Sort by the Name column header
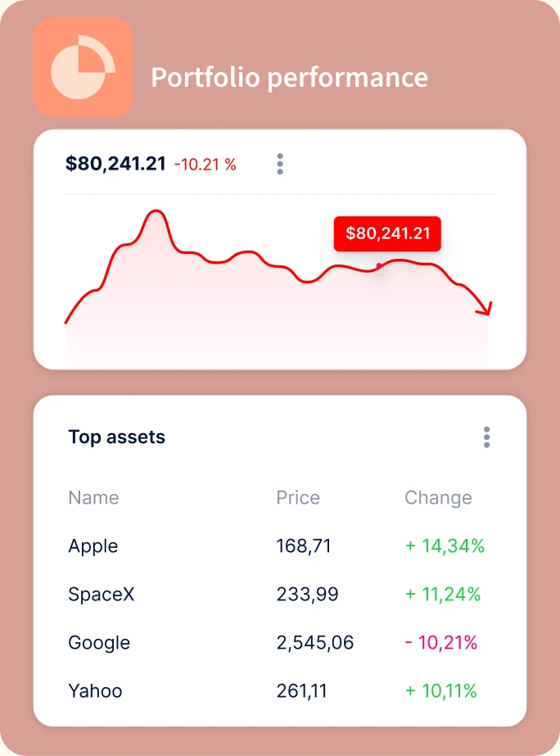Screen dimensions: 560x756 pyautogui.click(x=93, y=497)
